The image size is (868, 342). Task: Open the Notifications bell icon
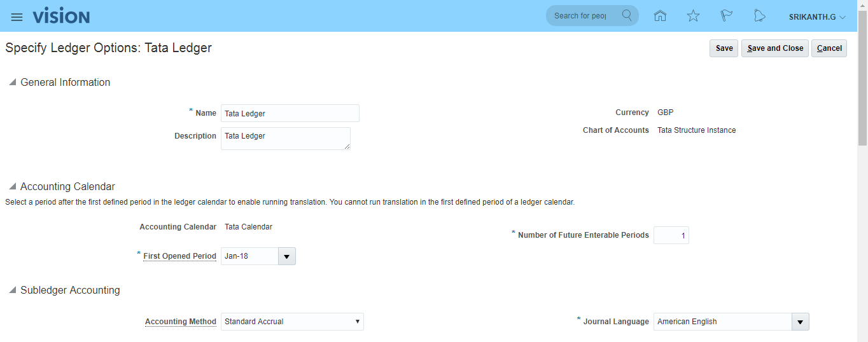tap(759, 16)
